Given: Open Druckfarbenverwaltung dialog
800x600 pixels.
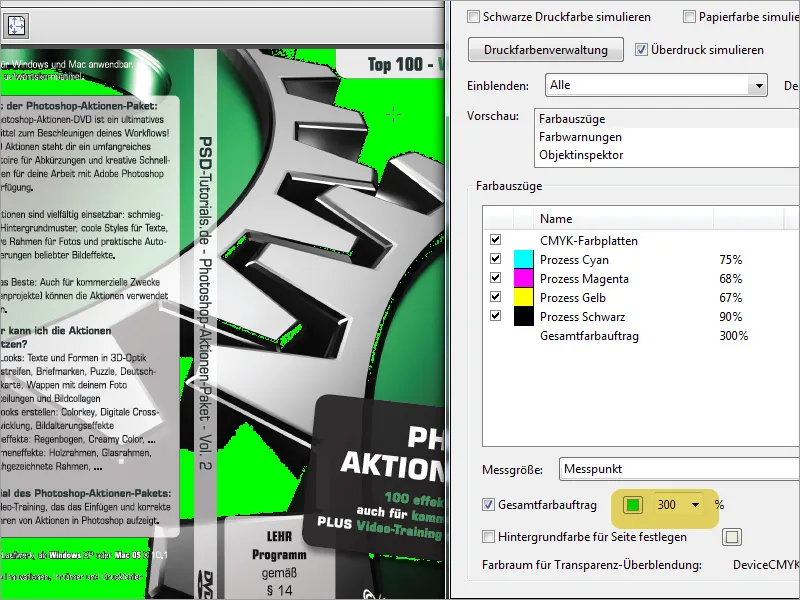Looking at the screenshot, I should tap(545, 49).
